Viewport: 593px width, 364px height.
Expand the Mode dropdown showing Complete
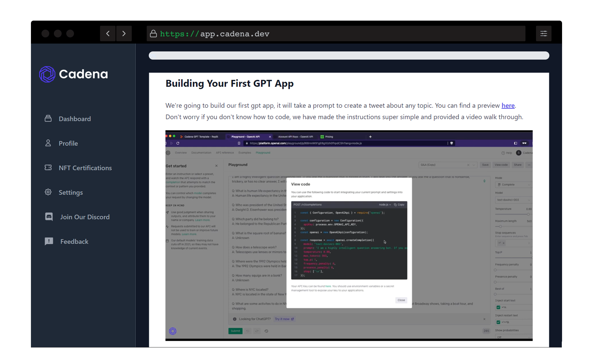point(514,185)
